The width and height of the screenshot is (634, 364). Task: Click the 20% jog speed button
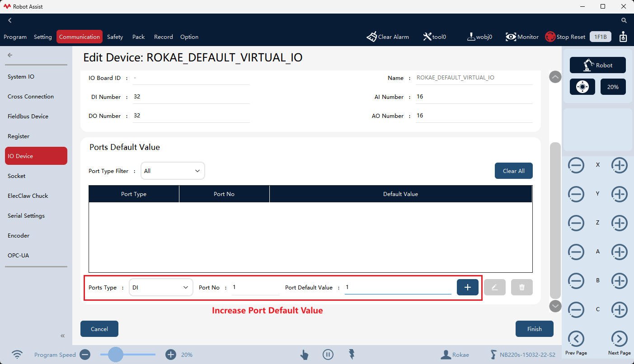click(x=613, y=87)
